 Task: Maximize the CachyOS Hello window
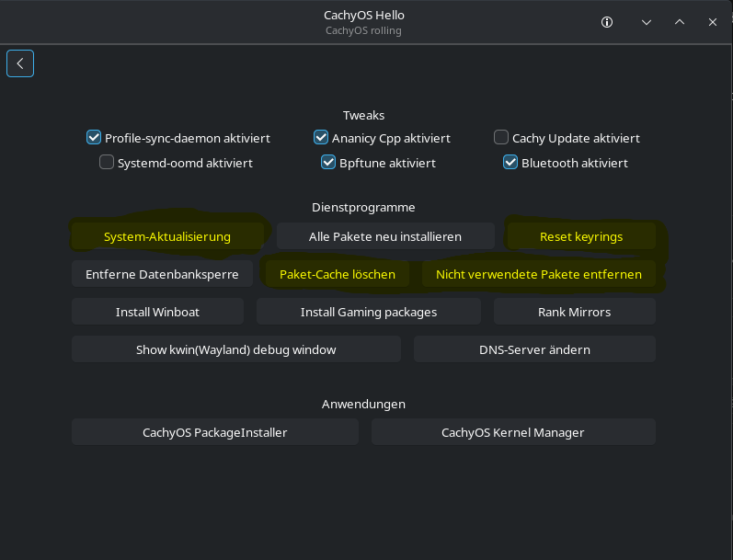(680, 22)
